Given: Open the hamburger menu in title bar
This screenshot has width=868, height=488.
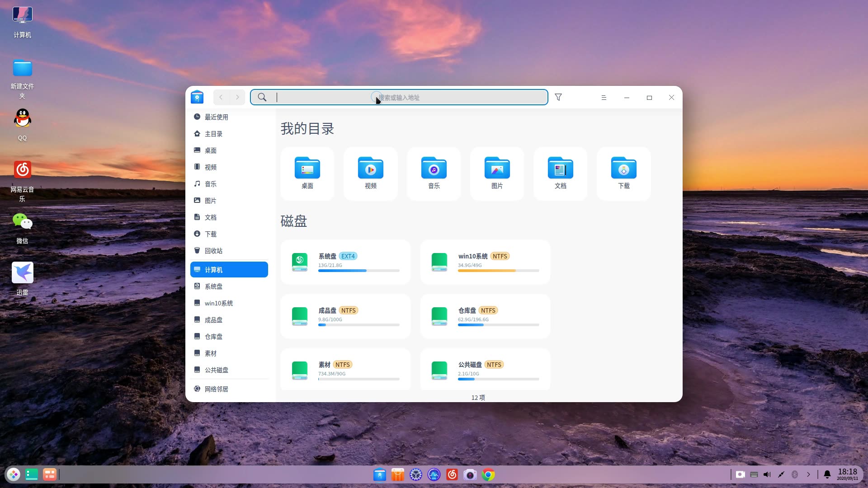Looking at the screenshot, I should [x=604, y=98].
